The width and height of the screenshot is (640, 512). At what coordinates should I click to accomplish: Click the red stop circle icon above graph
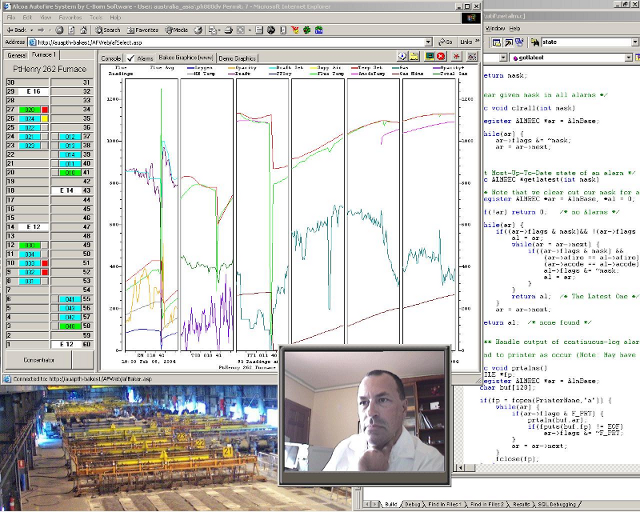click(441, 56)
